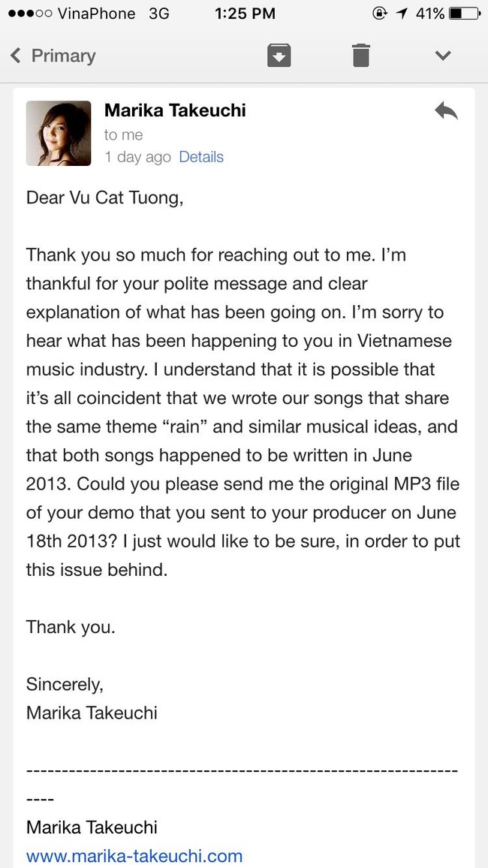This screenshot has width=488, height=868.
Task: Expand message Details
Action: click(201, 157)
